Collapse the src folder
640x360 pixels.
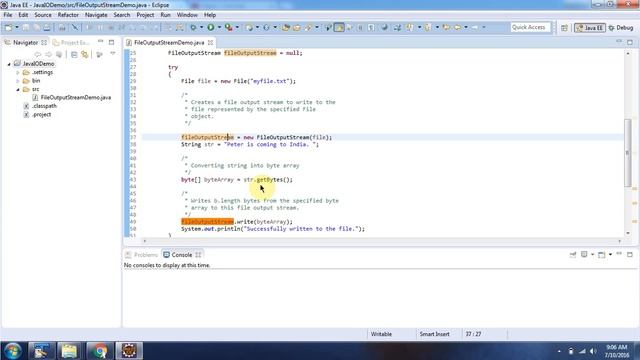click(x=18, y=89)
